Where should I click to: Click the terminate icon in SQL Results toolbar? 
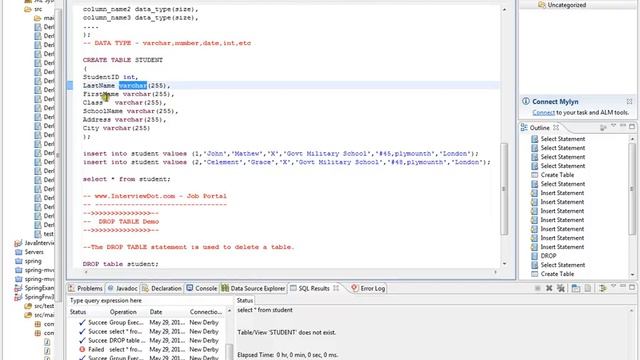[538, 288]
